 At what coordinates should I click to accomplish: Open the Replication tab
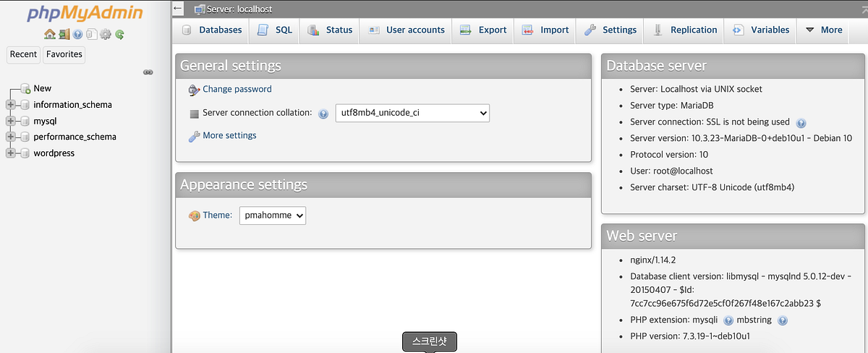point(685,30)
